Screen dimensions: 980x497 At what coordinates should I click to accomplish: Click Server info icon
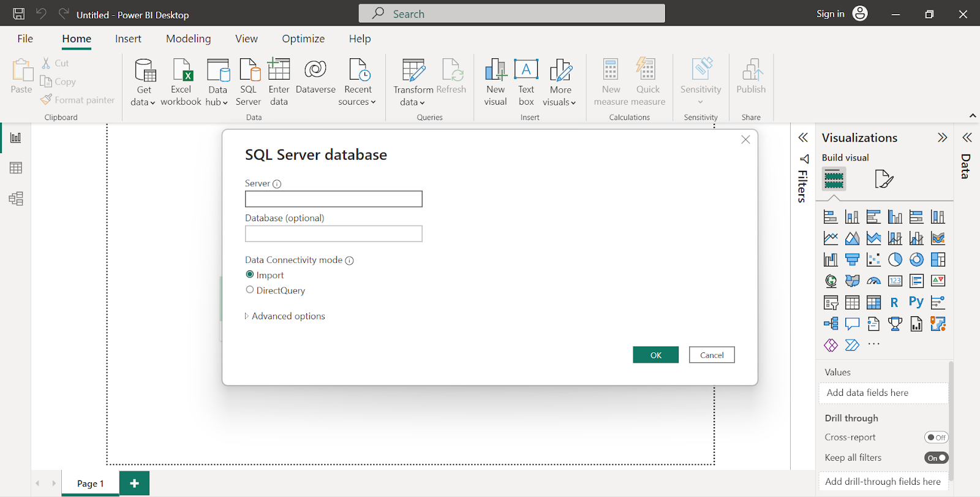coord(277,184)
